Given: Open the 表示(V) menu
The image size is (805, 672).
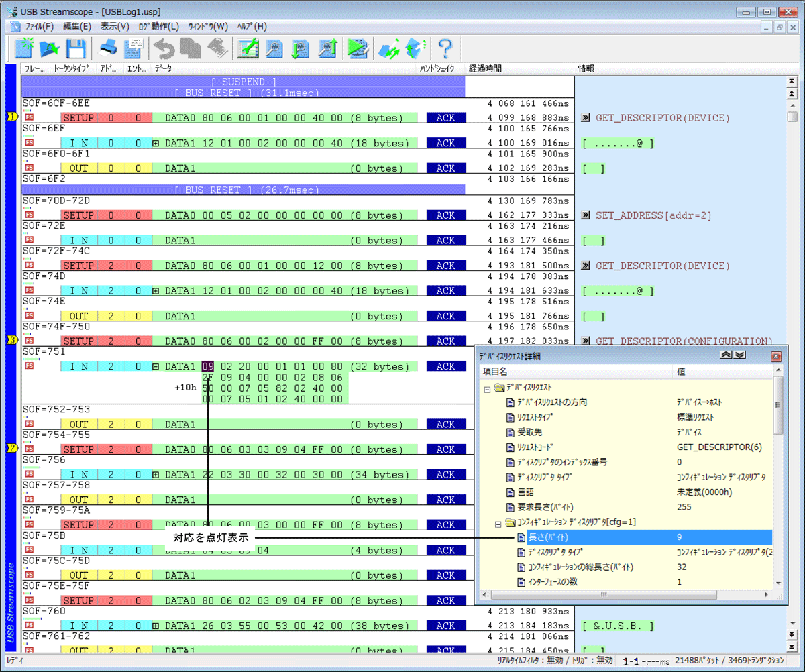Looking at the screenshot, I should coord(115,27).
